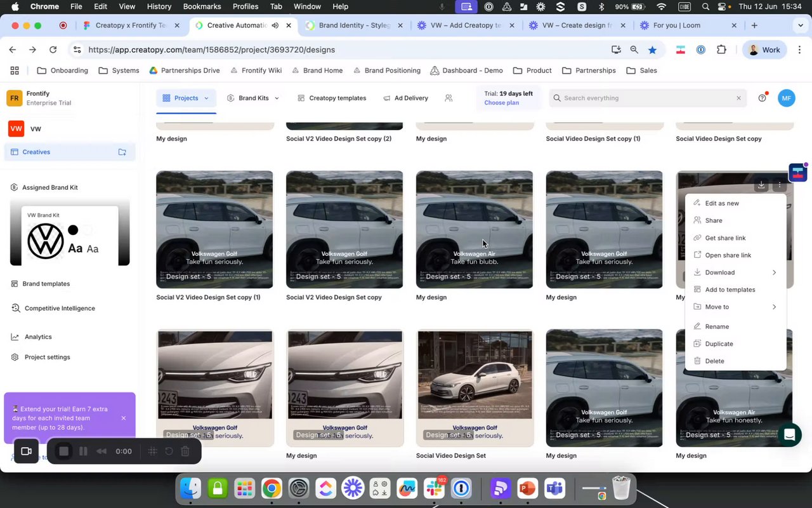Image resolution: width=812 pixels, height=508 pixels.
Task: Reload the current page
Action: click(53, 50)
